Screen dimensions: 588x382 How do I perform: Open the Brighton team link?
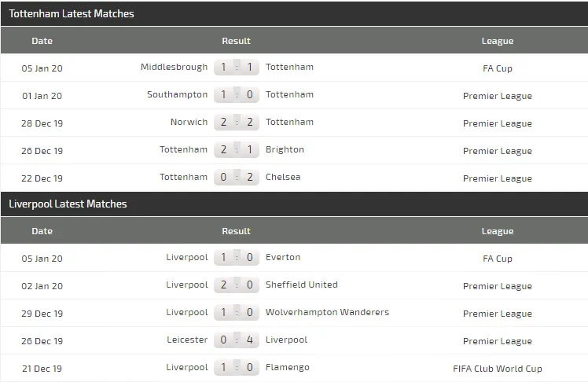285,150
